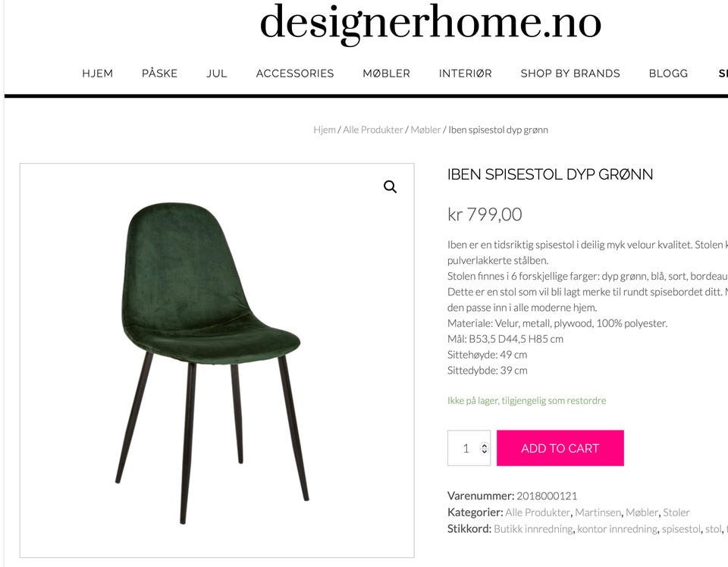Screen dimensions: 728x567
Task: Open the green chair product image
Action: [x=212, y=363]
